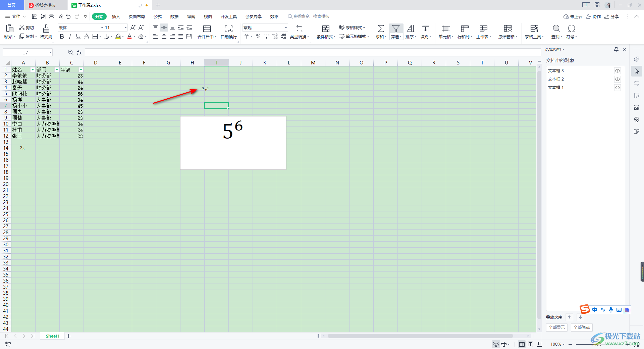
Task: Click the Wrap Text icon
Action: pyautogui.click(x=229, y=29)
